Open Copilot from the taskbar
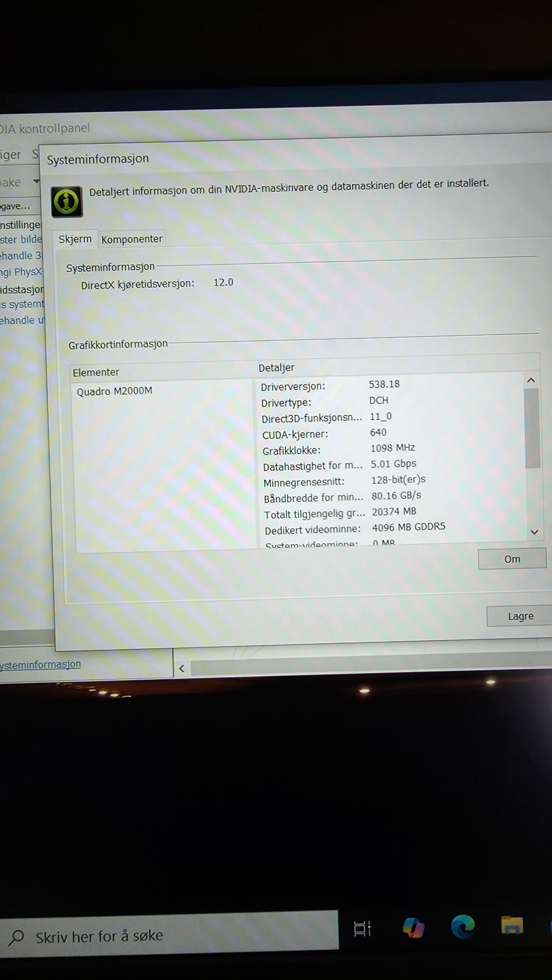This screenshot has height=980, width=552. tap(413, 927)
